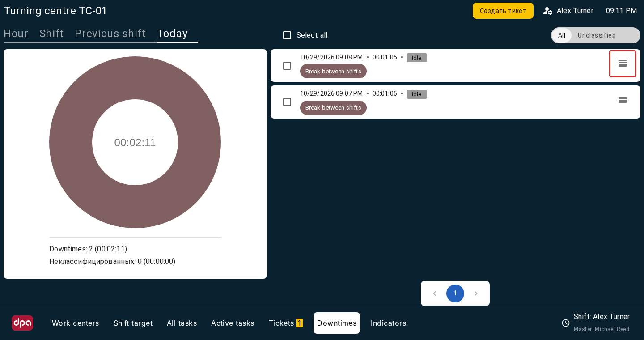This screenshot has height=340, width=644.
Task: Click the user settings icon beside Alex Turner
Action: pos(547,11)
